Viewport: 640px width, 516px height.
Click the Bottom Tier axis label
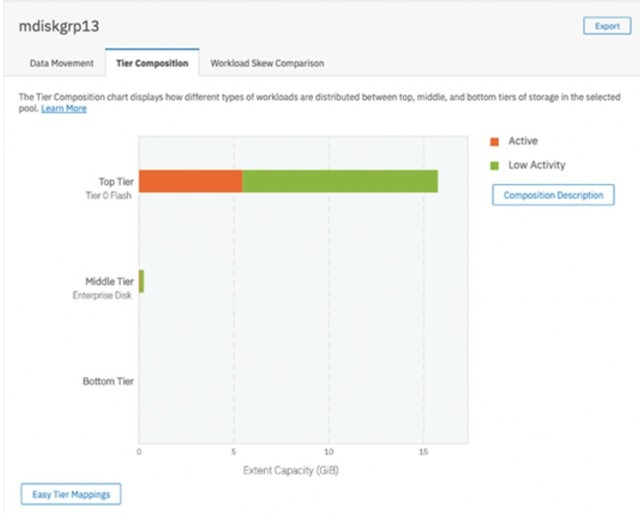click(107, 382)
